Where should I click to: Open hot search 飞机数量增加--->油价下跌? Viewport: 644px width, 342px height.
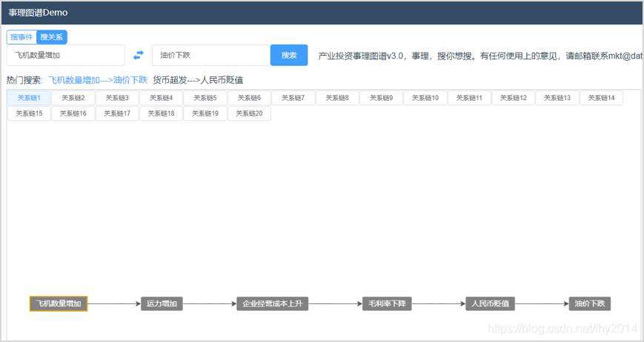(x=98, y=80)
